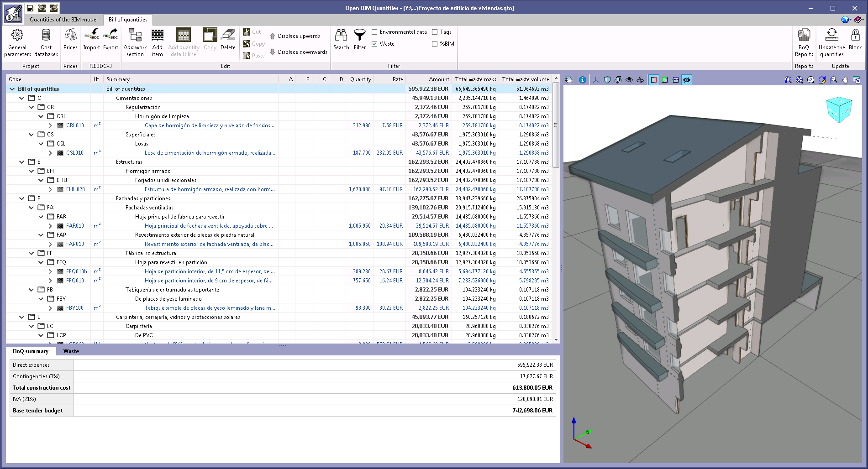Delete the selected entry
The height and width of the screenshot is (469, 868).
click(x=228, y=40)
